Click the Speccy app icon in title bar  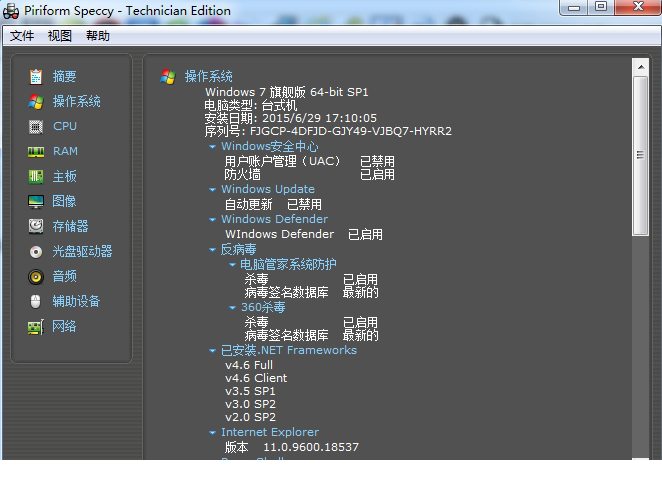tap(11, 11)
